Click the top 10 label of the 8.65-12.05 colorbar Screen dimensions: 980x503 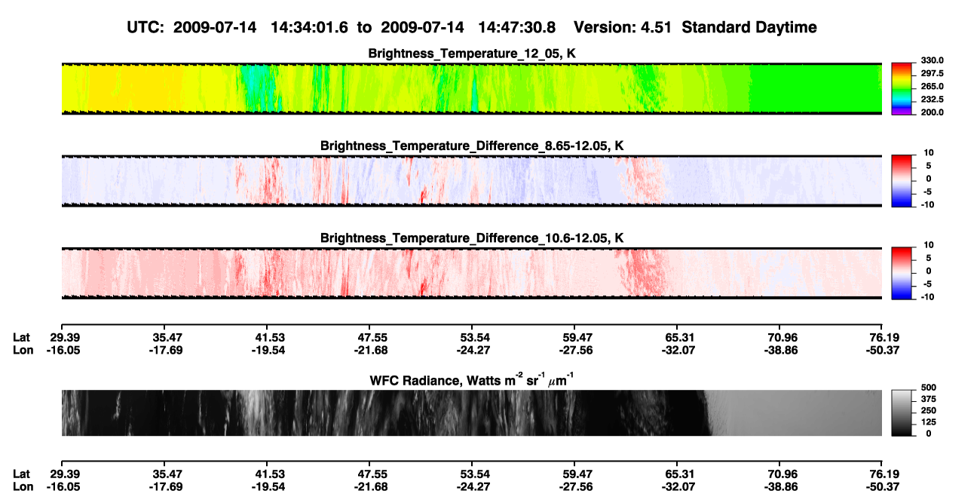930,152
